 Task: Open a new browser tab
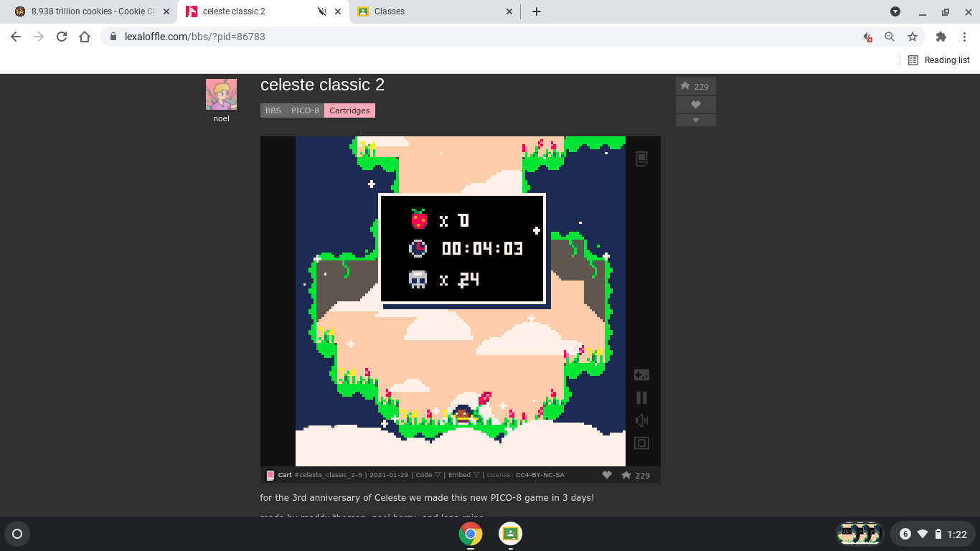537,11
